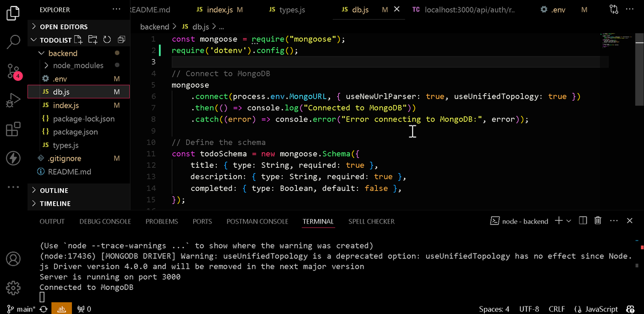This screenshot has width=644, height=314.
Task: Open .env file in the explorer tree
Action: click(78, 79)
